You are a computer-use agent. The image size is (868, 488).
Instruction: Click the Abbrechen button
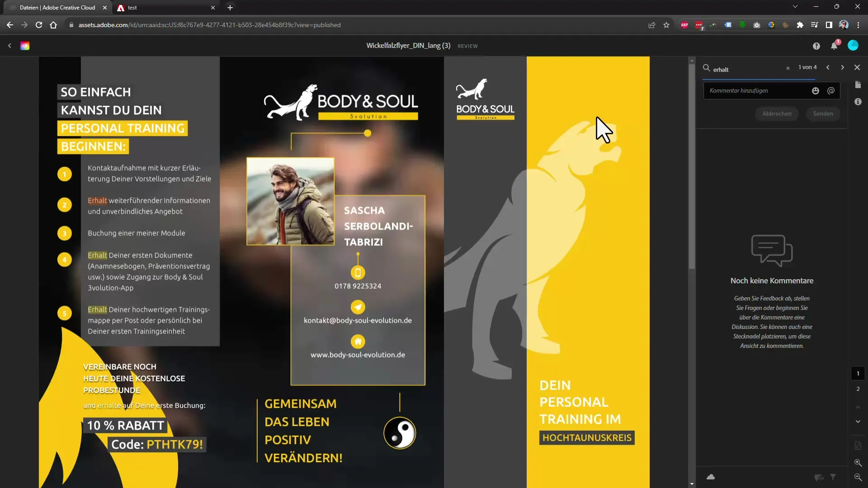777,114
